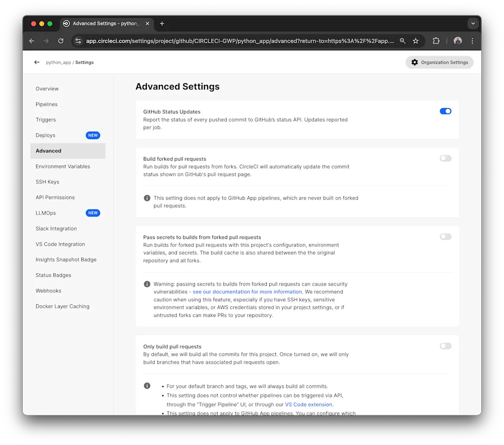
Task: Open the see our documentation link
Action: point(247,292)
